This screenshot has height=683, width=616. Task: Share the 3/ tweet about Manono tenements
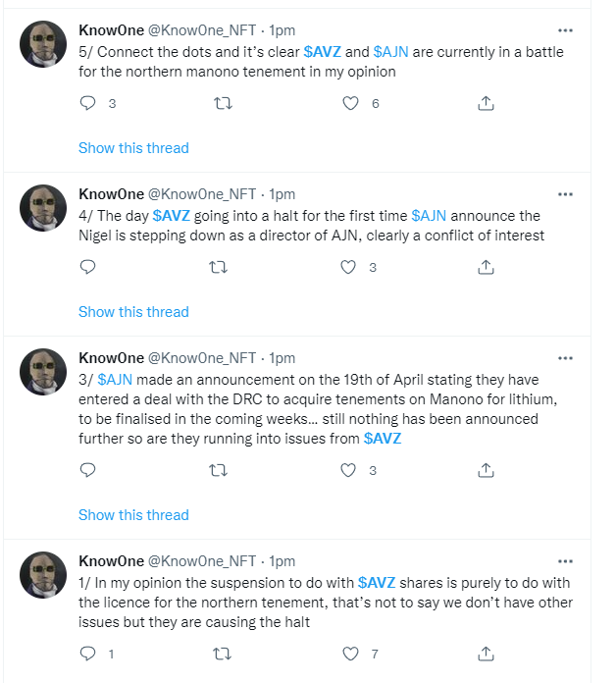click(x=485, y=470)
